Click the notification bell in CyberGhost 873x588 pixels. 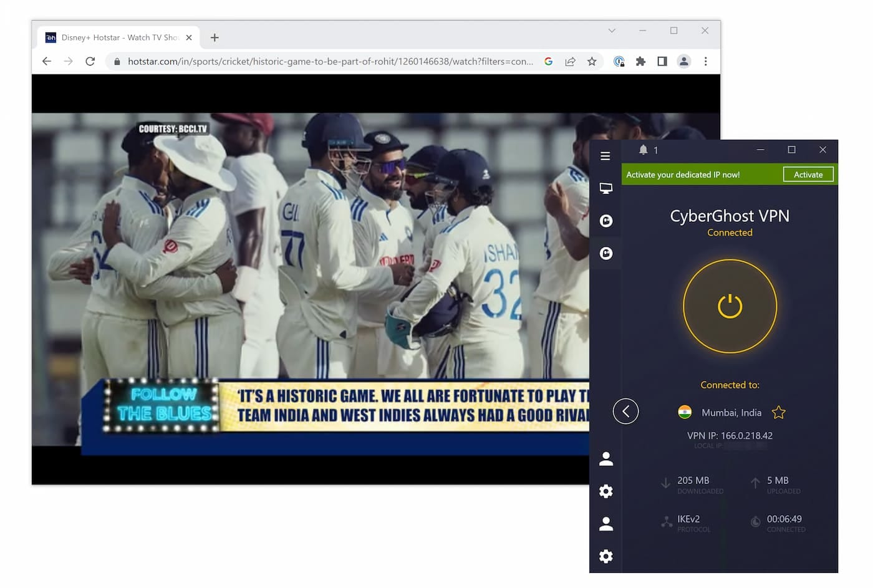tap(643, 150)
